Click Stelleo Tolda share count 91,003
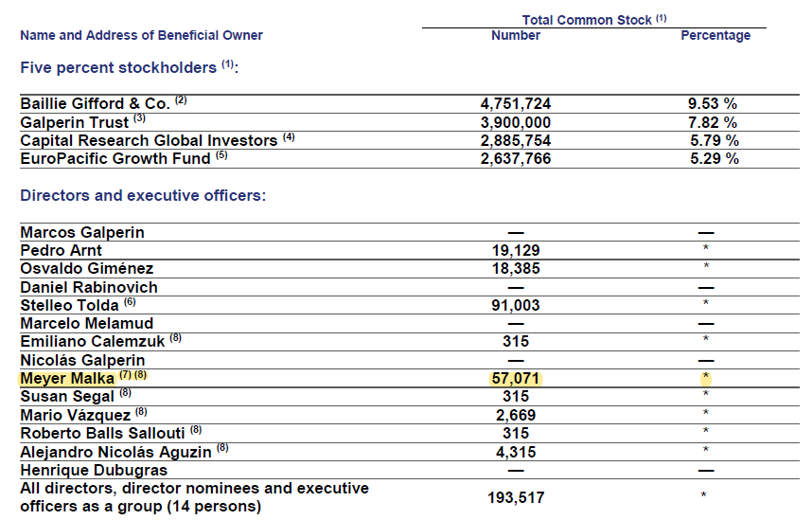 click(515, 305)
